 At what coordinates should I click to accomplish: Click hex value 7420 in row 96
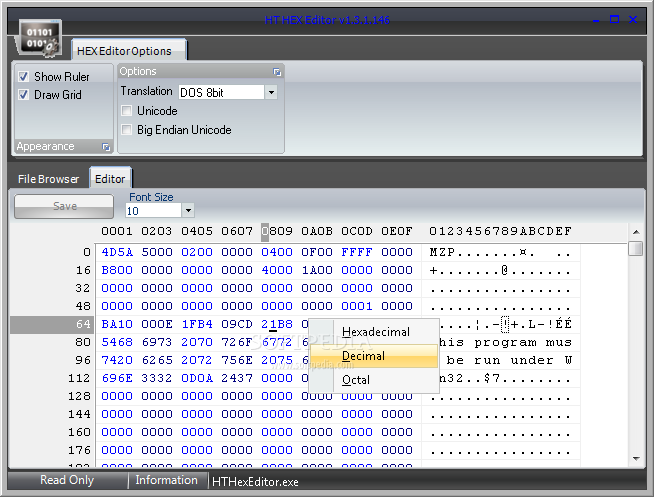click(x=117, y=360)
